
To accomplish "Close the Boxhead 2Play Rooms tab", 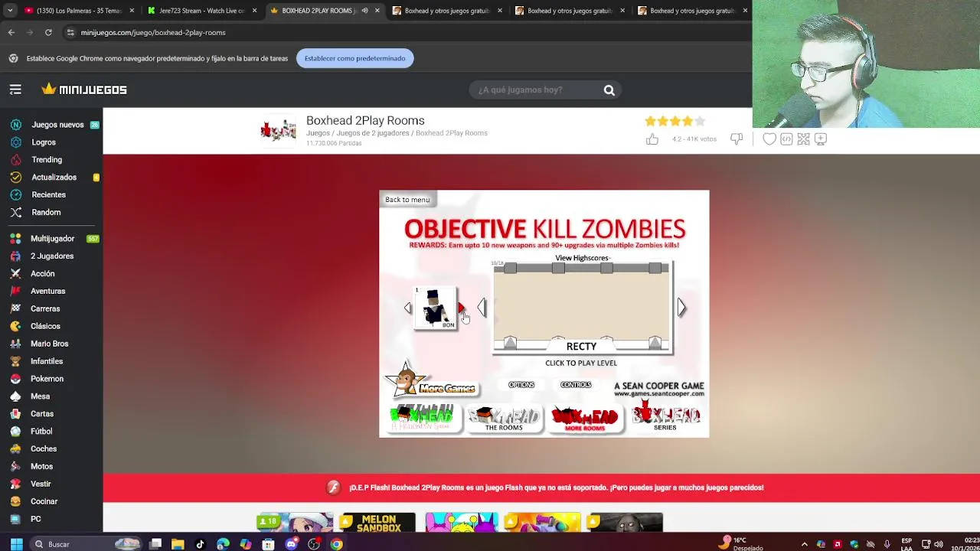I will (x=377, y=11).
